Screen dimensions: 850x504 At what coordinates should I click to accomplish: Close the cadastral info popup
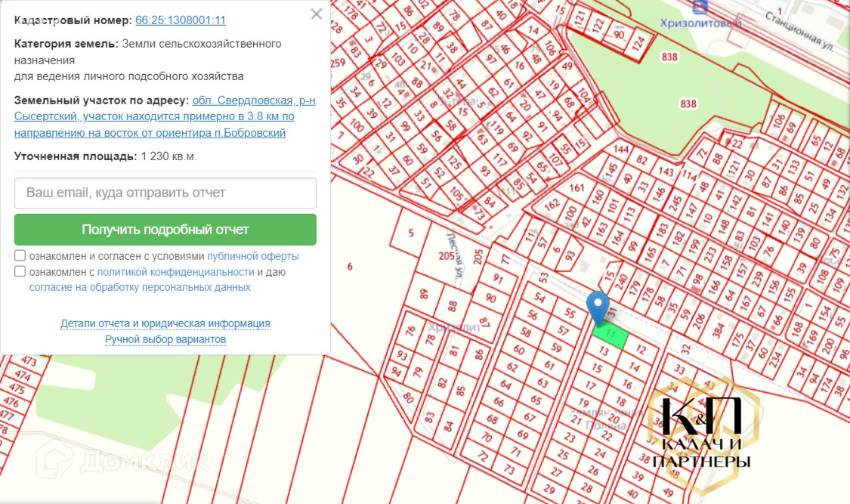click(316, 14)
